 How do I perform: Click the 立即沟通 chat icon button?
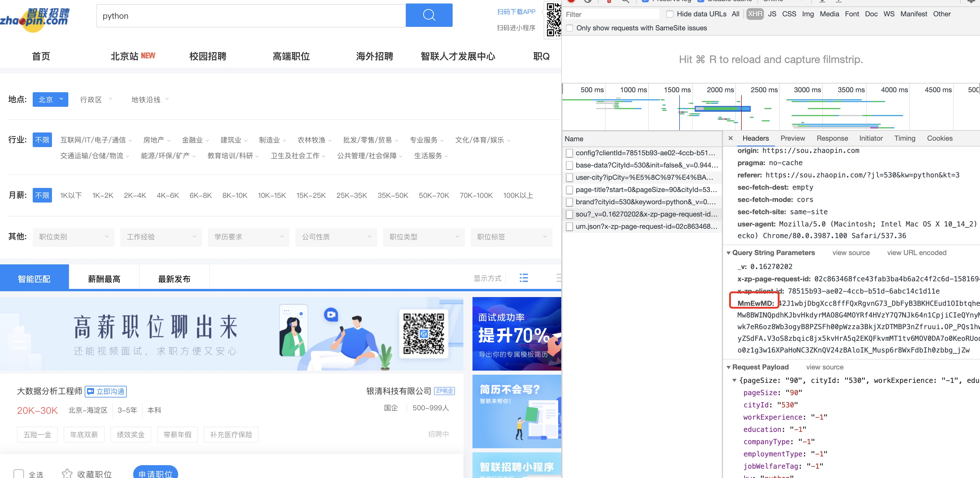(x=106, y=391)
